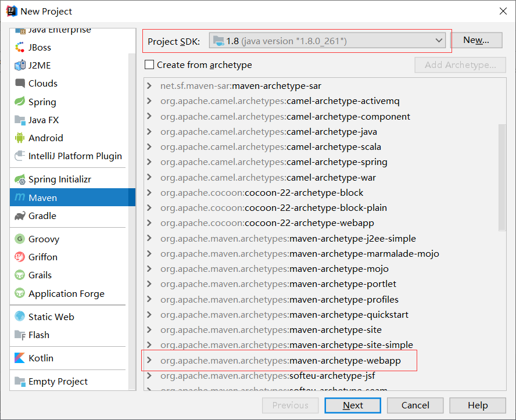The image size is (516, 420).
Task: Click the Next button
Action: coord(353,405)
